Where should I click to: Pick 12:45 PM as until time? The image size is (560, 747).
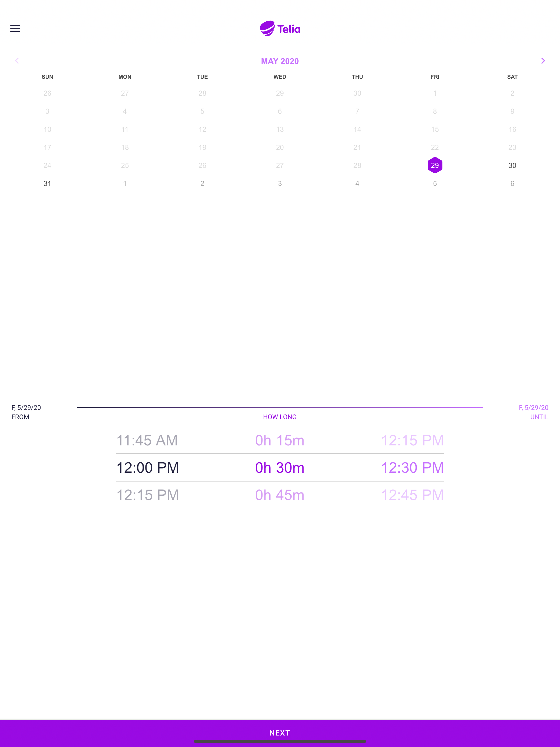pos(412,495)
